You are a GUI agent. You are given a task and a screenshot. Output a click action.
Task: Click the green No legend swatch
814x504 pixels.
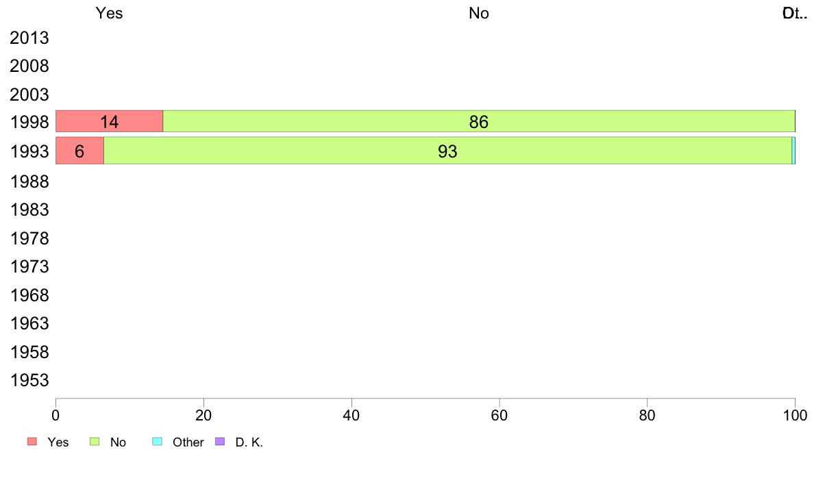click(96, 442)
